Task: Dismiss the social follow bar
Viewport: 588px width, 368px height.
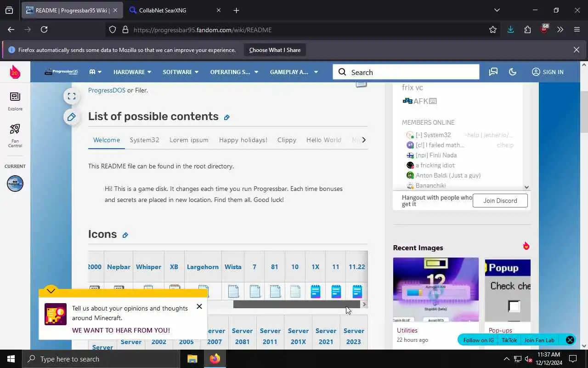Action: click(x=570, y=340)
